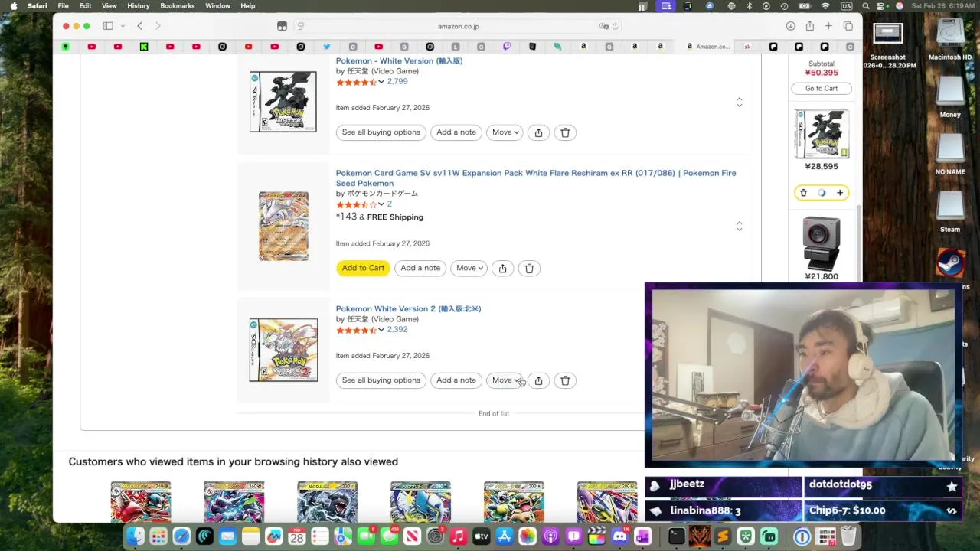
Task: Open Control Center in menu bar
Action: point(882,6)
